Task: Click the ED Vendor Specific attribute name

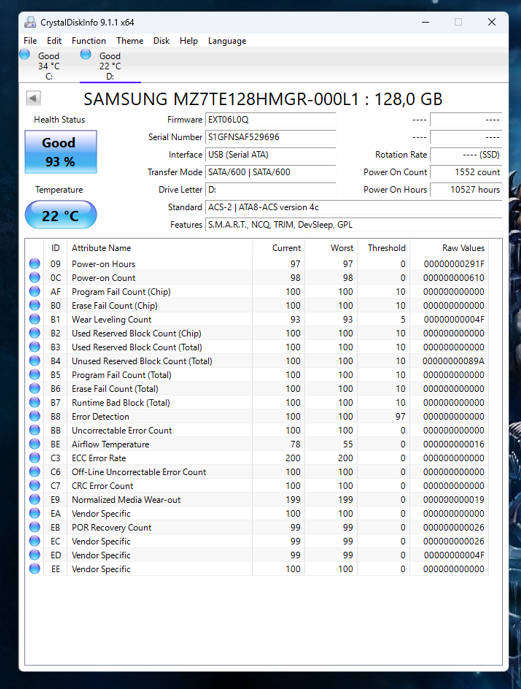Action: click(101, 555)
